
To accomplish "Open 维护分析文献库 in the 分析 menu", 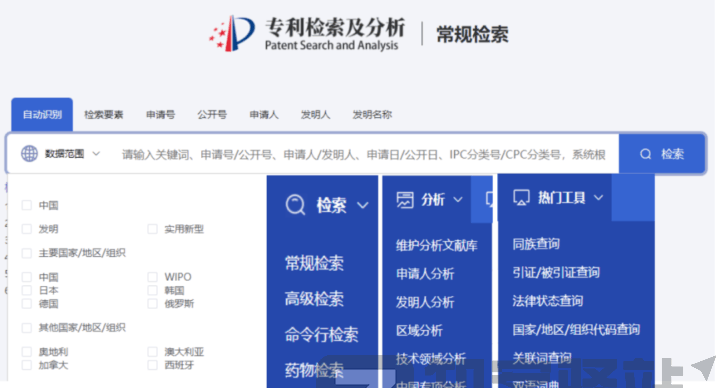I will pyautogui.click(x=437, y=245).
